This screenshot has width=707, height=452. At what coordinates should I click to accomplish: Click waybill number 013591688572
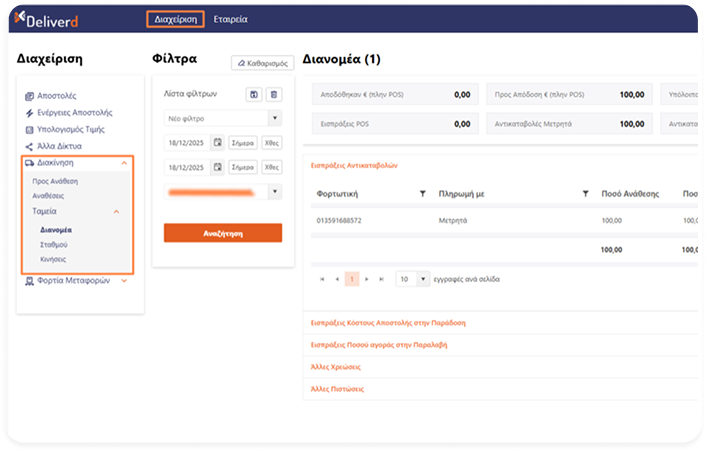pyautogui.click(x=339, y=221)
